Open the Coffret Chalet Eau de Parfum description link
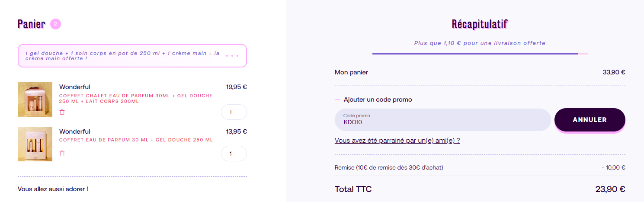644x202 pixels. (136, 99)
